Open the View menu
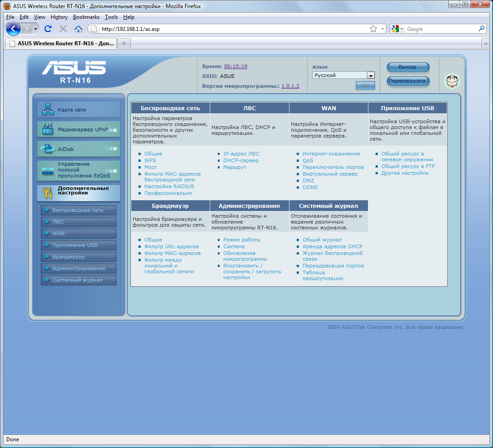The height and width of the screenshot is (448, 493). click(39, 17)
